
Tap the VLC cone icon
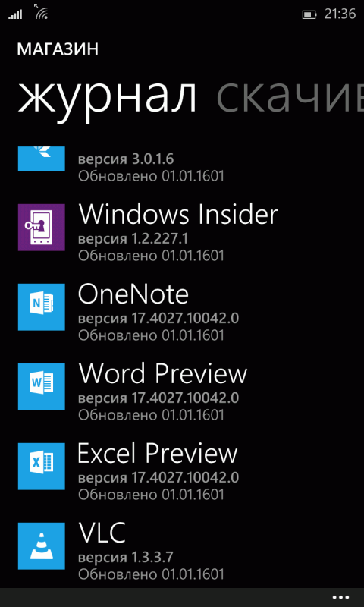point(42,546)
